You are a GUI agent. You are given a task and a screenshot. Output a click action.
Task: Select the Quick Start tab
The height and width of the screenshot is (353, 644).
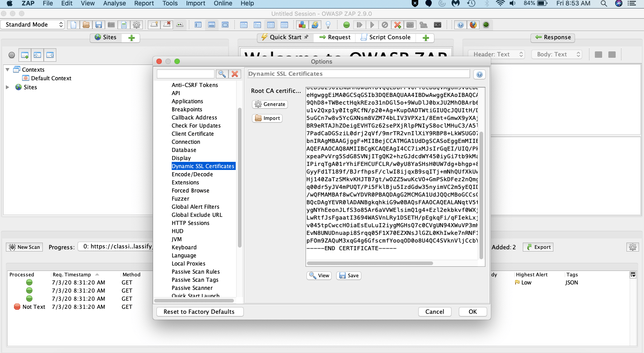tap(285, 37)
